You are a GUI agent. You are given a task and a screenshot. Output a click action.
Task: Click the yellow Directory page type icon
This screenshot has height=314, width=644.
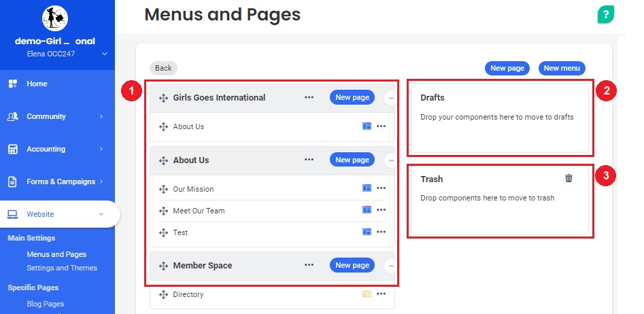(367, 294)
